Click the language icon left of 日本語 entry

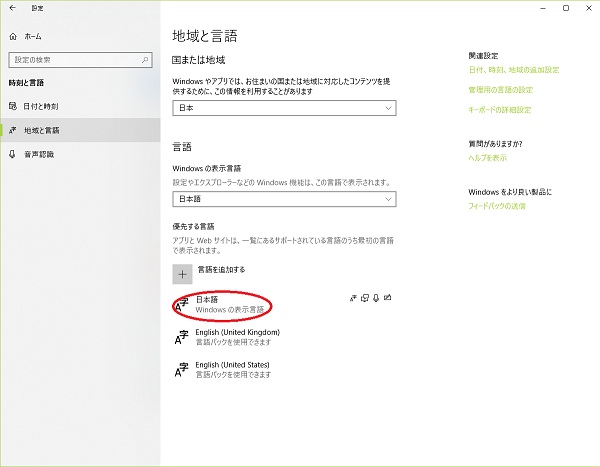tap(181, 304)
